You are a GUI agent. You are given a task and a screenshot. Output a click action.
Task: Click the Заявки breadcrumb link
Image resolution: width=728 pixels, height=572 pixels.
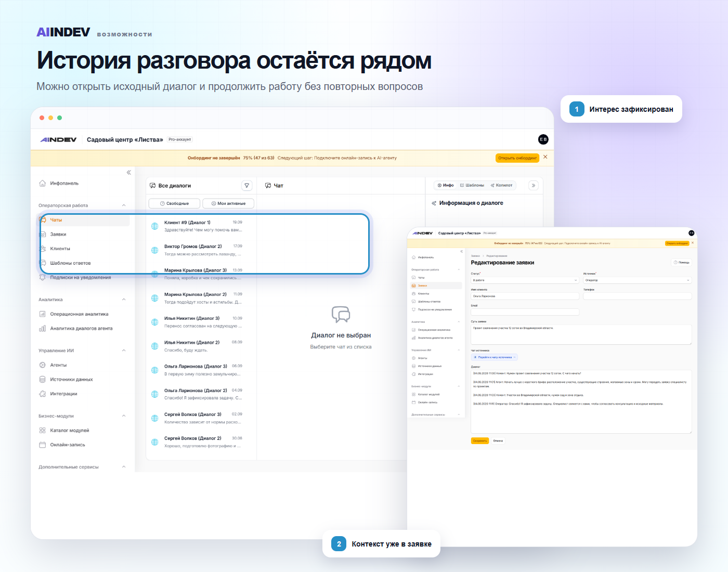(x=476, y=256)
